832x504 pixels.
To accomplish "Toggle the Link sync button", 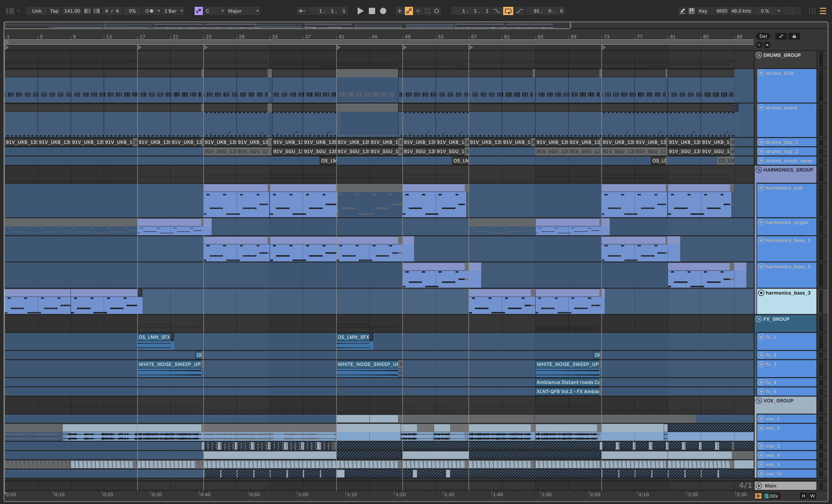I will pyautogui.click(x=36, y=11).
